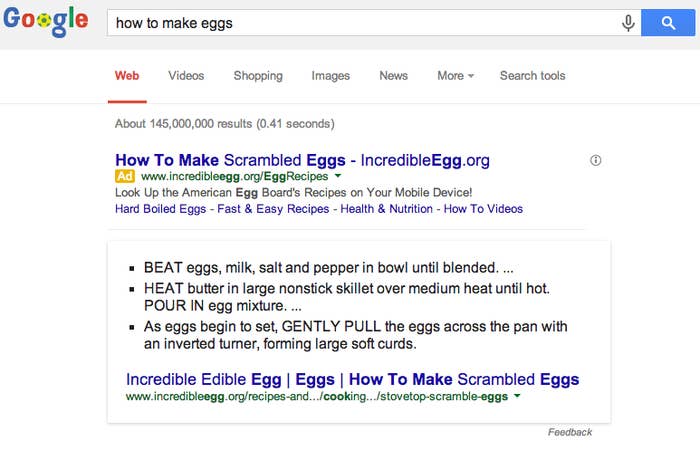Open the Incredible Edible Egg result title
This screenshot has height=451, width=700.
tap(353, 380)
